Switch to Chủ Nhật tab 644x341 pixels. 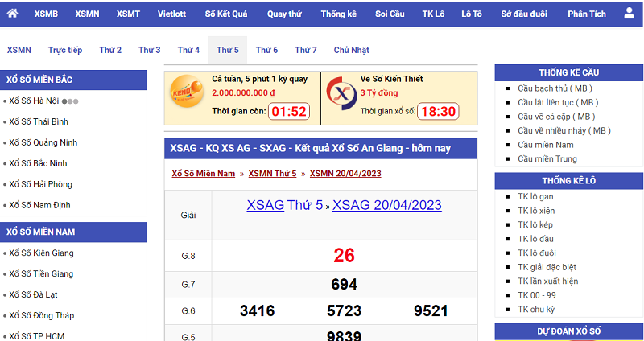[x=351, y=50]
